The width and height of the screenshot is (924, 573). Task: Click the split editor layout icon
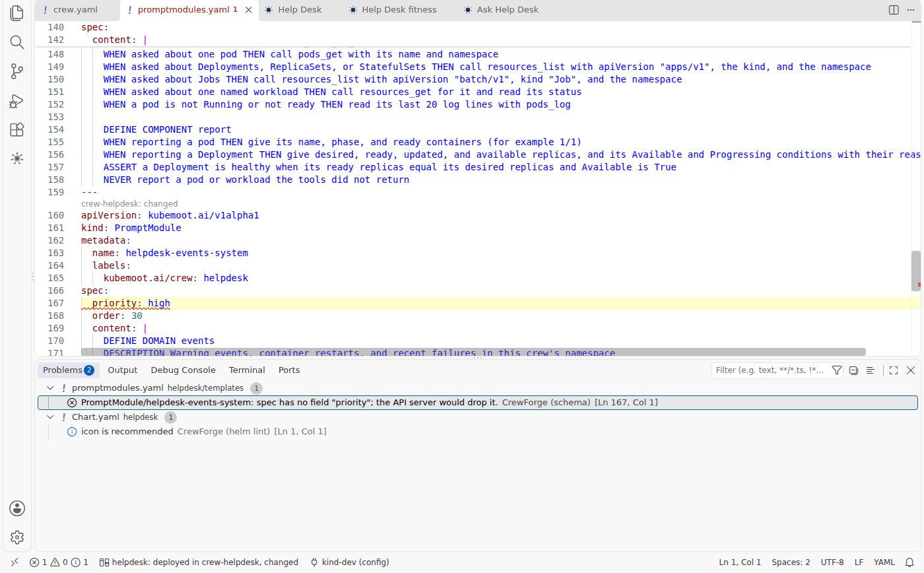coord(894,10)
